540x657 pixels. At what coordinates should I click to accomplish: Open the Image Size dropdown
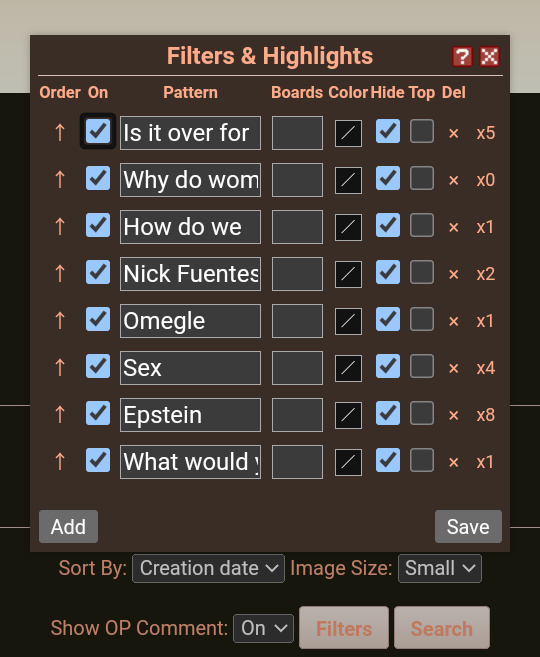(440, 569)
